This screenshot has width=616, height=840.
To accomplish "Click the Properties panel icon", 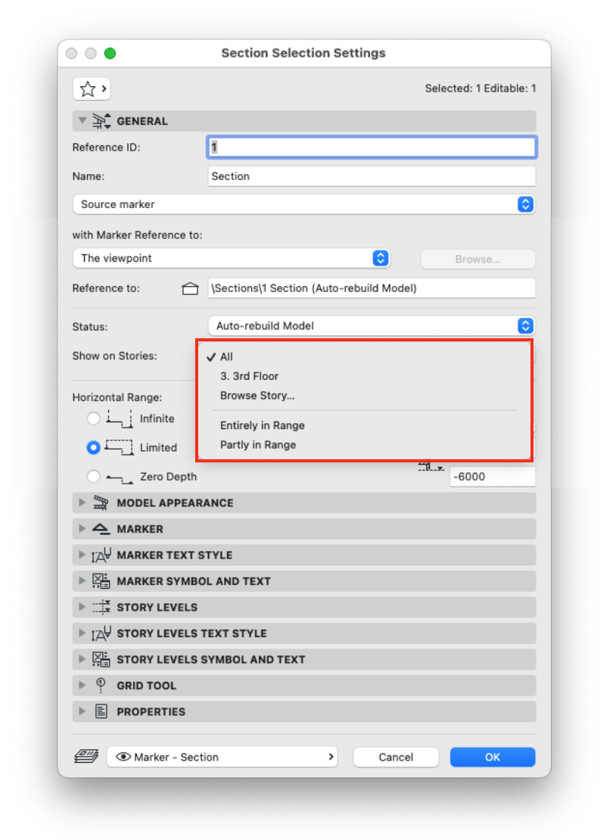I will 101,711.
